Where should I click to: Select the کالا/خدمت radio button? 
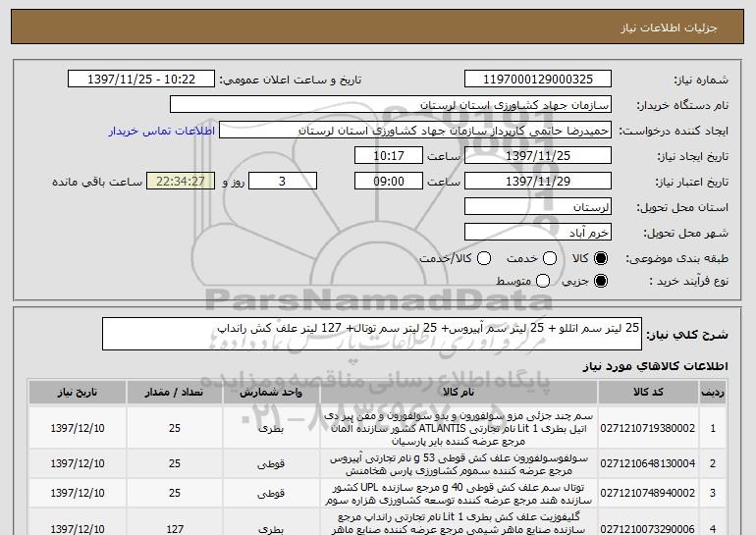[x=484, y=258]
